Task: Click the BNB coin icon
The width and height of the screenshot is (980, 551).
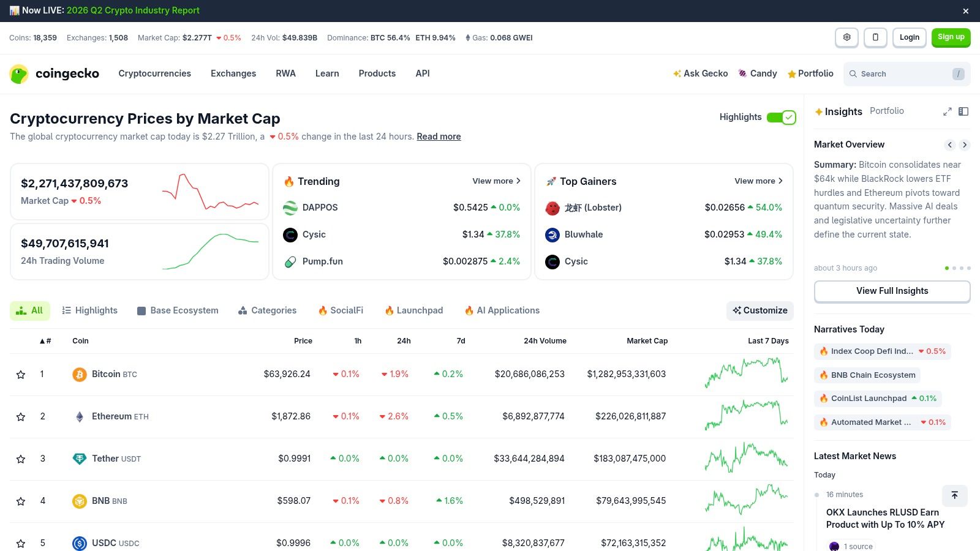Action: pyautogui.click(x=80, y=501)
